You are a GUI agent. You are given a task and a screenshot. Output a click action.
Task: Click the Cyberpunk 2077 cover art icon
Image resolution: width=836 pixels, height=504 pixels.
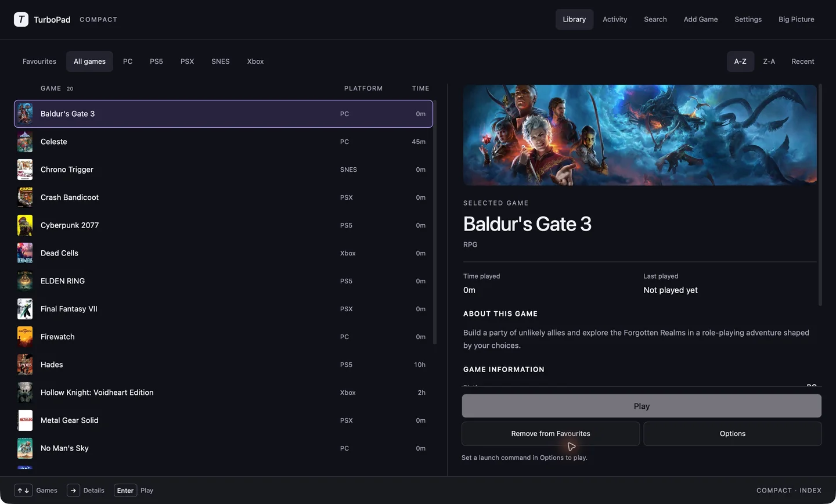(25, 225)
